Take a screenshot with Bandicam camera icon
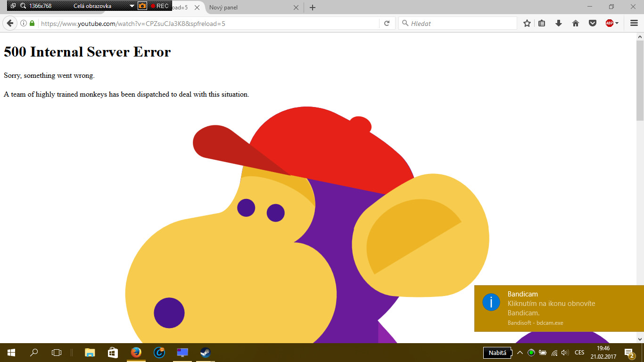 pyautogui.click(x=142, y=6)
